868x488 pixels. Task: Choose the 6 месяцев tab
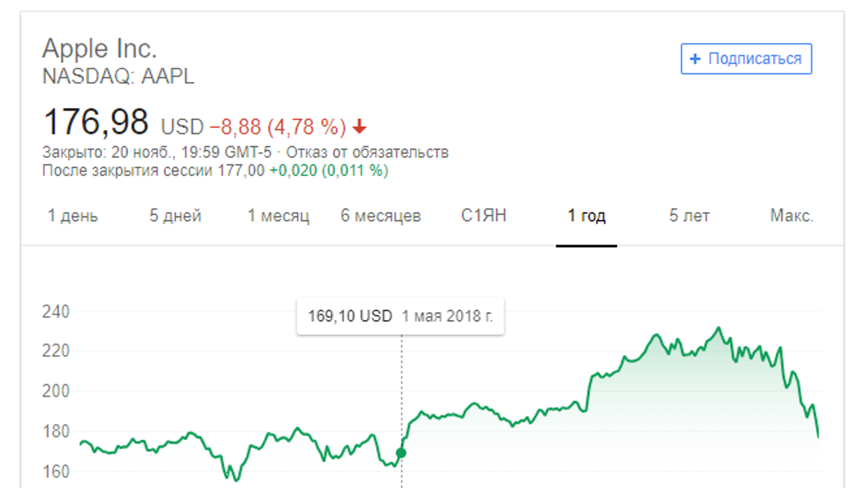point(381,216)
